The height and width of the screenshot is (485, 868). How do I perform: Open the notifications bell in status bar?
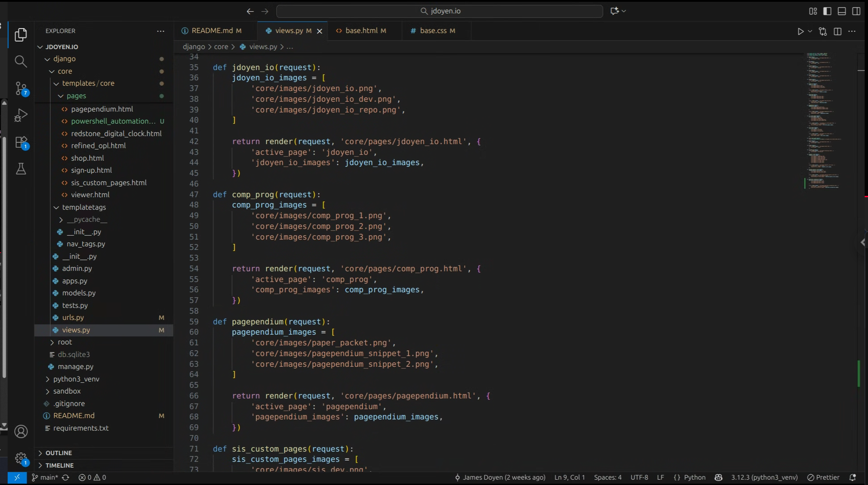tap(852, 477)
